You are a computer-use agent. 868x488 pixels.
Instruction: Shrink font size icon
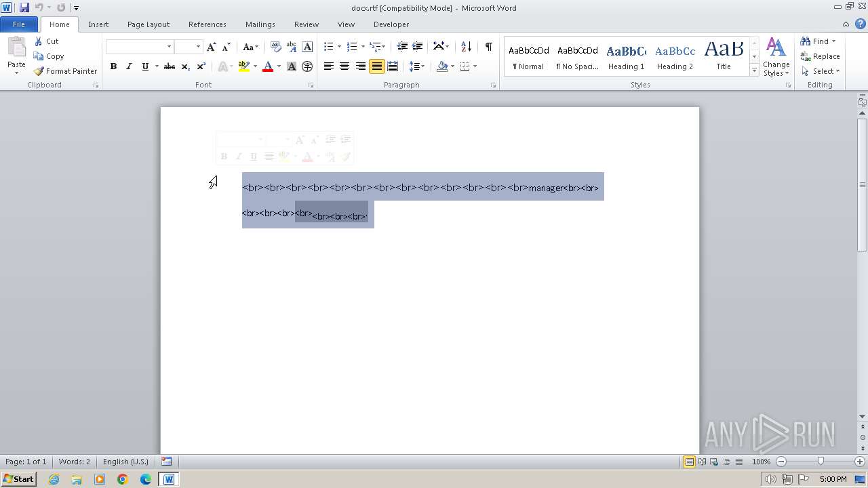pos(226,47)
